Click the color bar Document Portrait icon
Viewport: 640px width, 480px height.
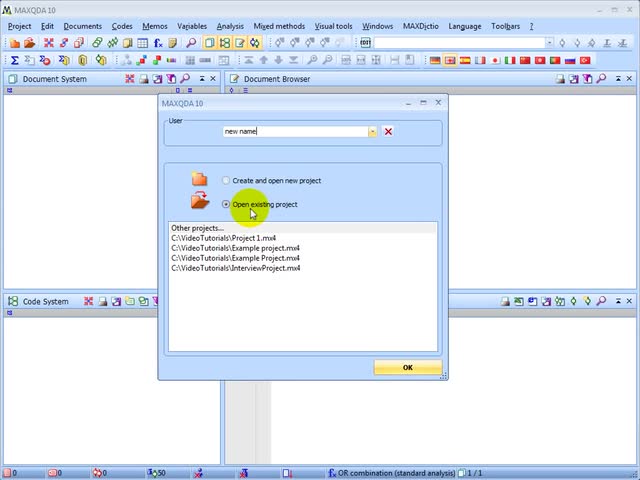(171, 60)
